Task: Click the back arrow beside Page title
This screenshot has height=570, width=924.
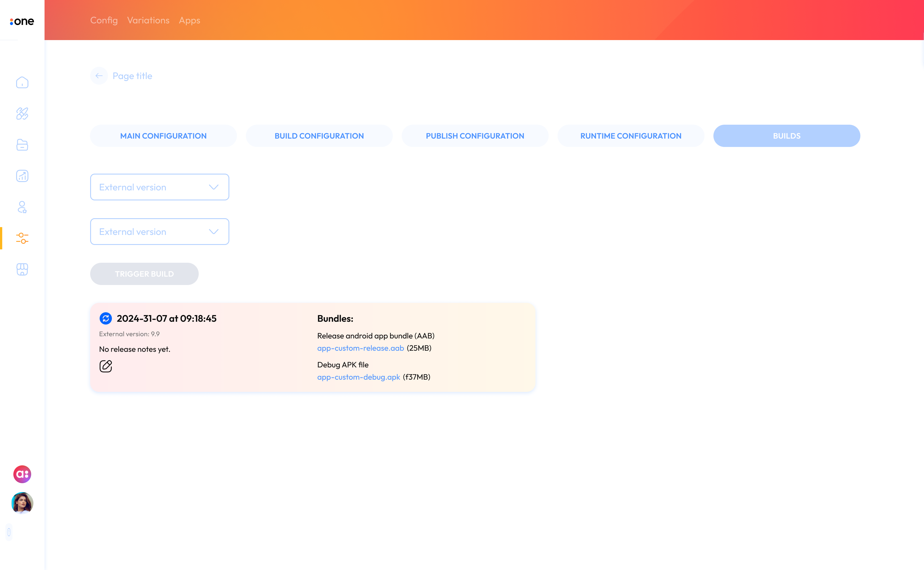Action: pyautogui.click(x=99, y=76)
